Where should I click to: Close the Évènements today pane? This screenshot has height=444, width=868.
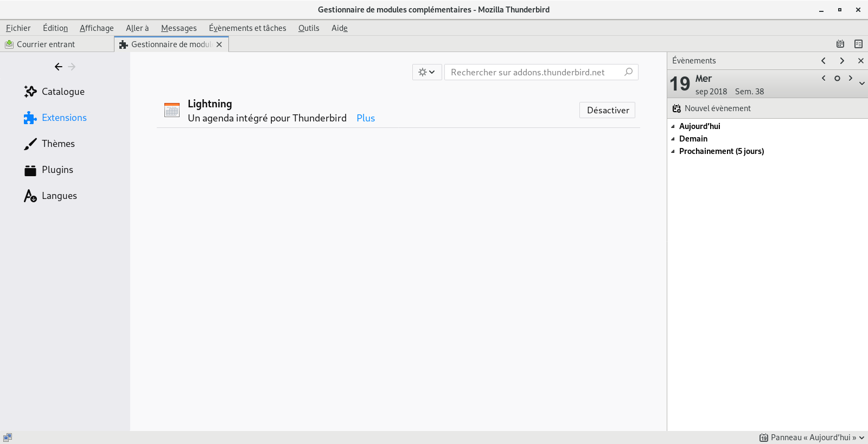pos(860,61)
